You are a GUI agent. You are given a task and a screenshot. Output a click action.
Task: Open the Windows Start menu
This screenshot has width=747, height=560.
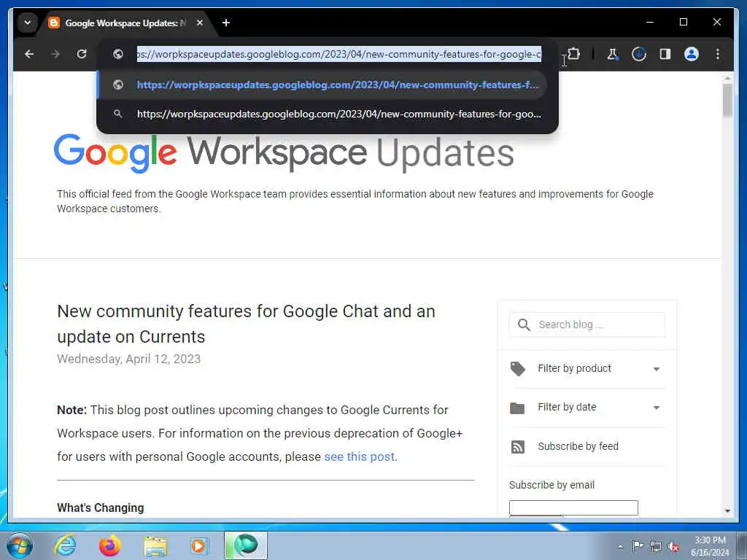point(19,545)
